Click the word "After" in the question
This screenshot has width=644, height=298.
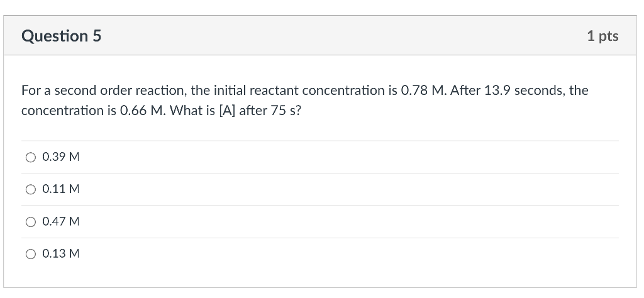tap(464, 91)
